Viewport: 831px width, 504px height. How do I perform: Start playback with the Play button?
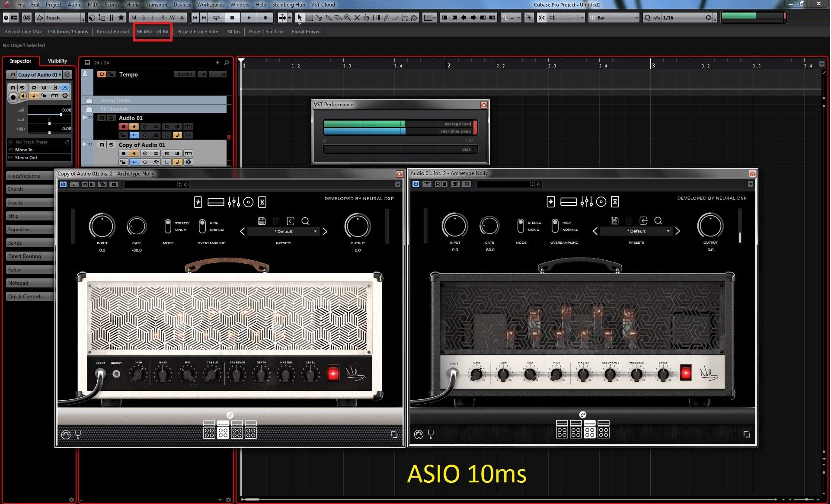pyautogui.click(x=249, y=18)
